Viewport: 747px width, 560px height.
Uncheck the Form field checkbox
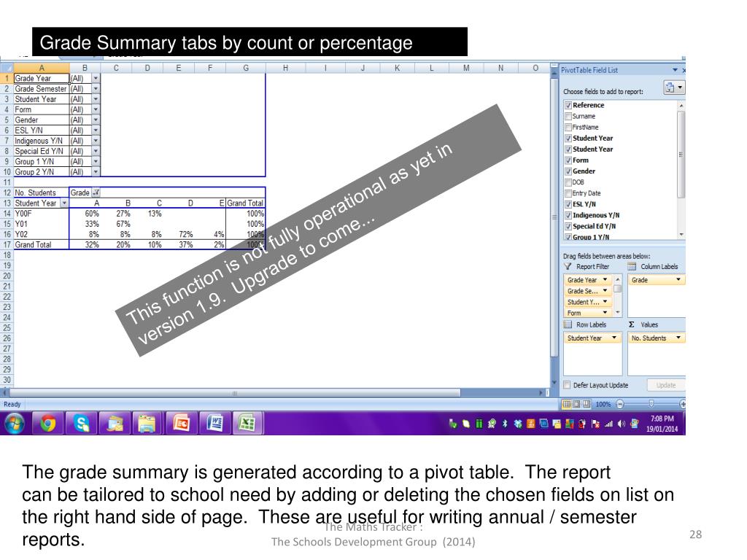(x=568, y=160)
